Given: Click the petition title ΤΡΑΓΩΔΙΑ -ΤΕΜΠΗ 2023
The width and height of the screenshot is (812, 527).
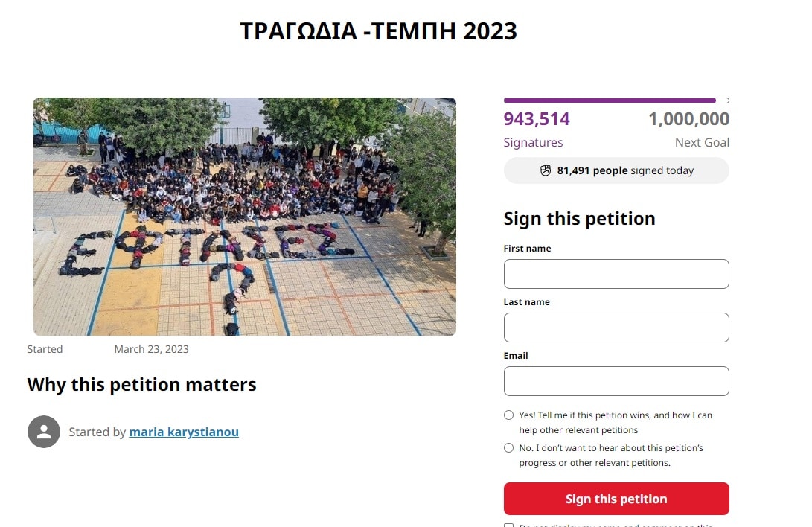Looking at the screenshot, I should tap(379, 31).
